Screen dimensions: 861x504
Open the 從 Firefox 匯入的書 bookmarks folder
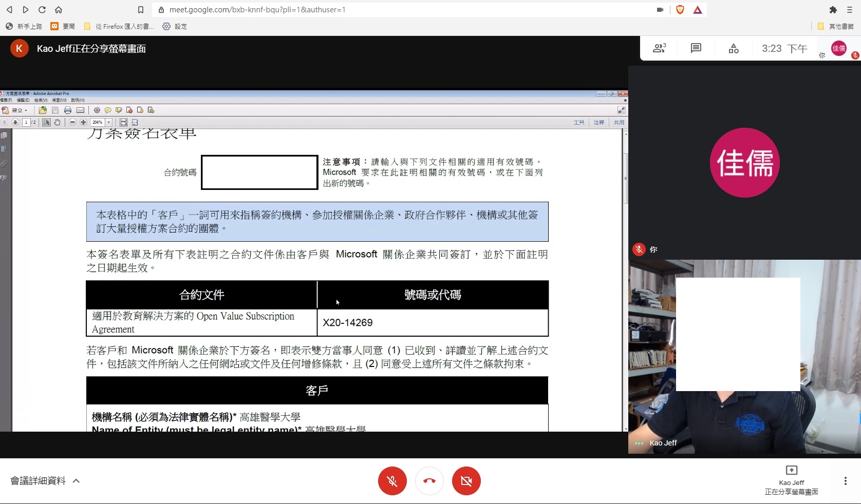(x=119, y=26)
